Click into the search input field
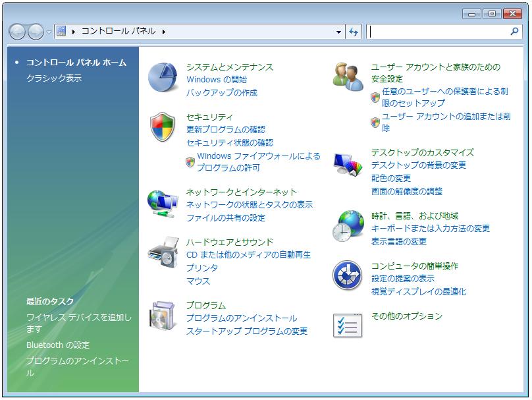 point(438,32)
